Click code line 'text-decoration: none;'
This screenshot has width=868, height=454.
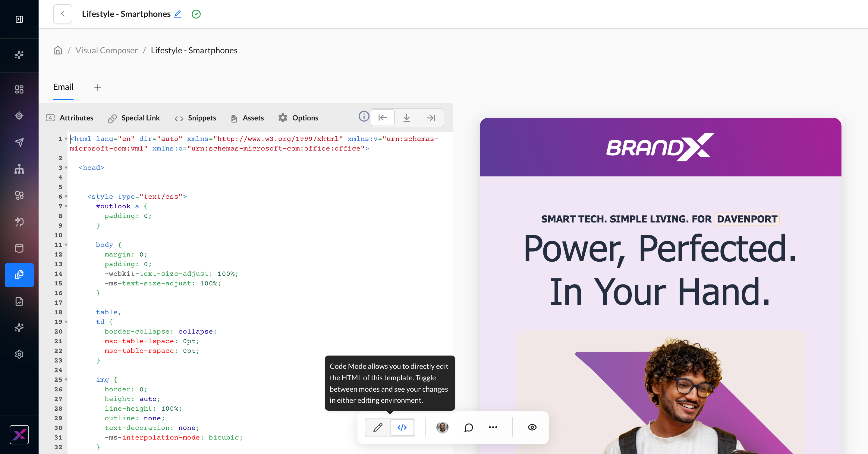point(152,428)
